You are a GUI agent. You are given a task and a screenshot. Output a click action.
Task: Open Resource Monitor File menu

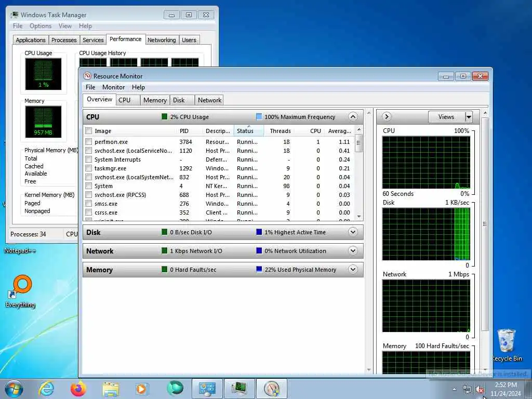point(90,87)
